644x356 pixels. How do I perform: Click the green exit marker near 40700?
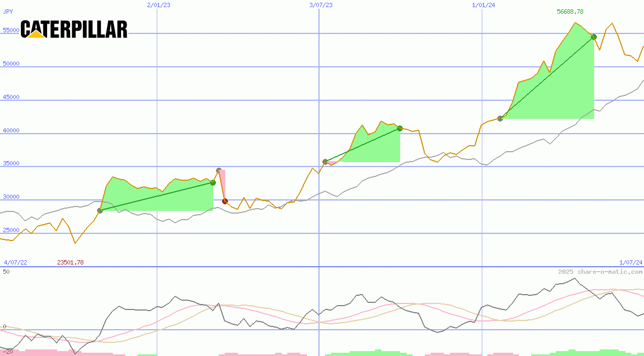tap(400, 129)
